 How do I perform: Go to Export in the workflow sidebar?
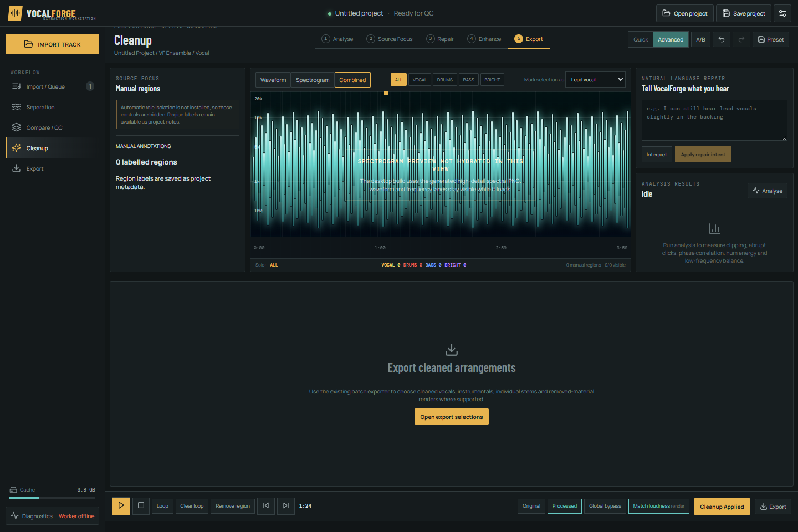click(53, 168)
